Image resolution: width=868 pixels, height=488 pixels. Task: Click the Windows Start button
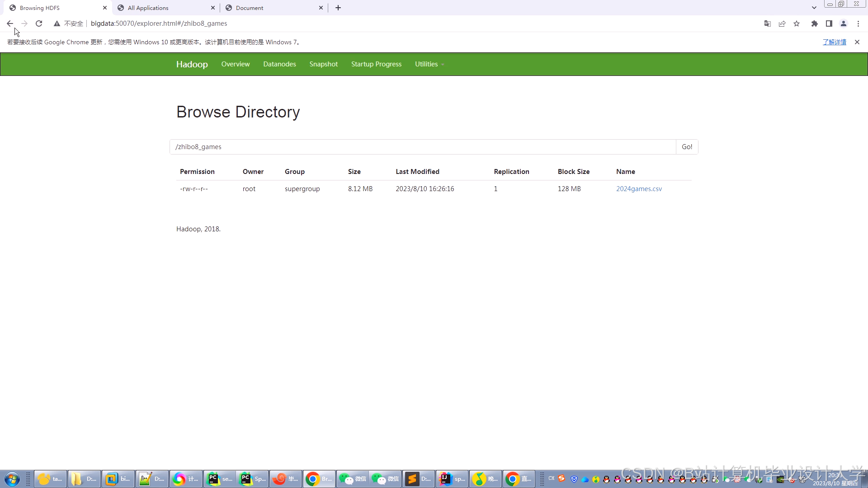tap(12, 479)
